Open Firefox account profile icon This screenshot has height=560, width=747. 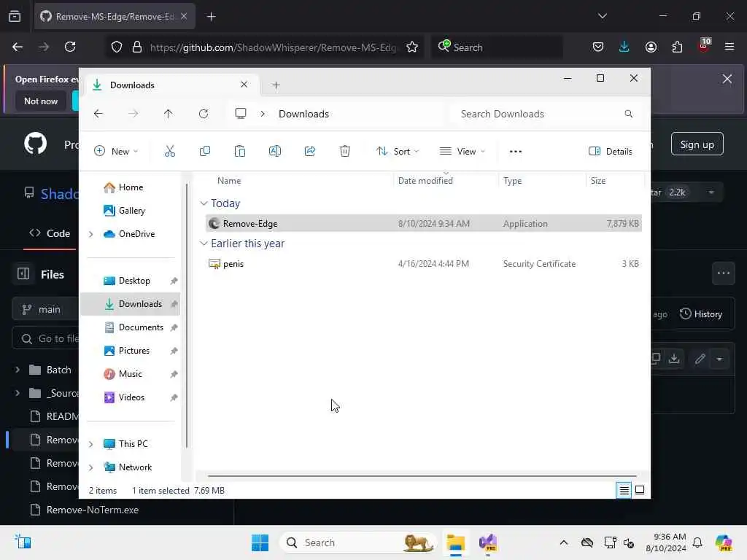(x=651, y=47)
